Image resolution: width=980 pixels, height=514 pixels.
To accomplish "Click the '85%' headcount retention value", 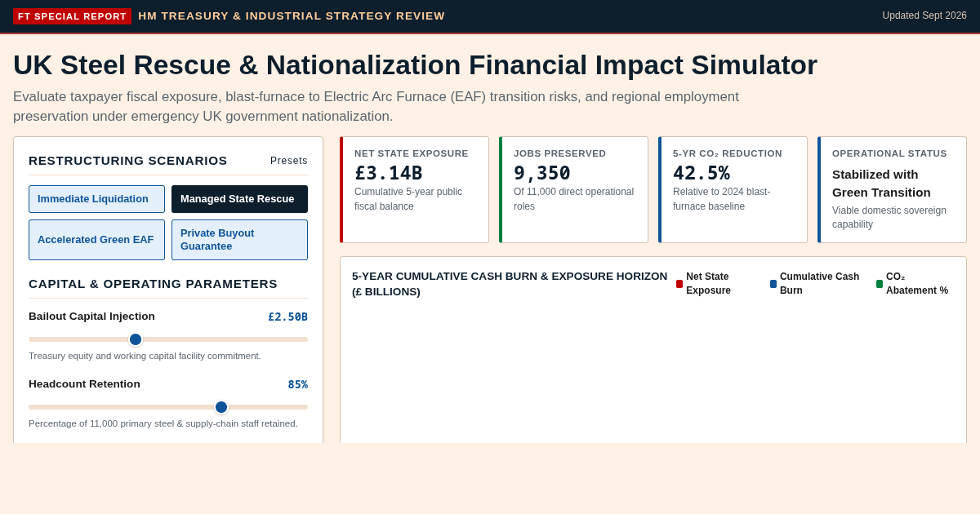I will click(297, 384).
